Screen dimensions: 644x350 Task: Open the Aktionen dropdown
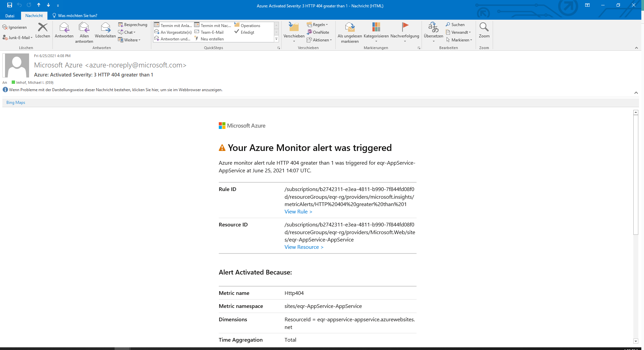319,40
